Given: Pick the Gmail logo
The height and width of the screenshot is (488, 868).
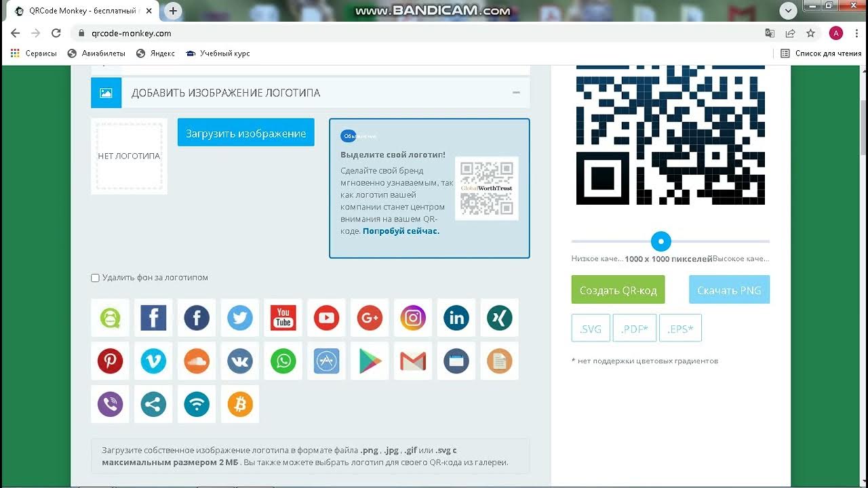Looking at the screenshot, I should click(x=413, y=361).
